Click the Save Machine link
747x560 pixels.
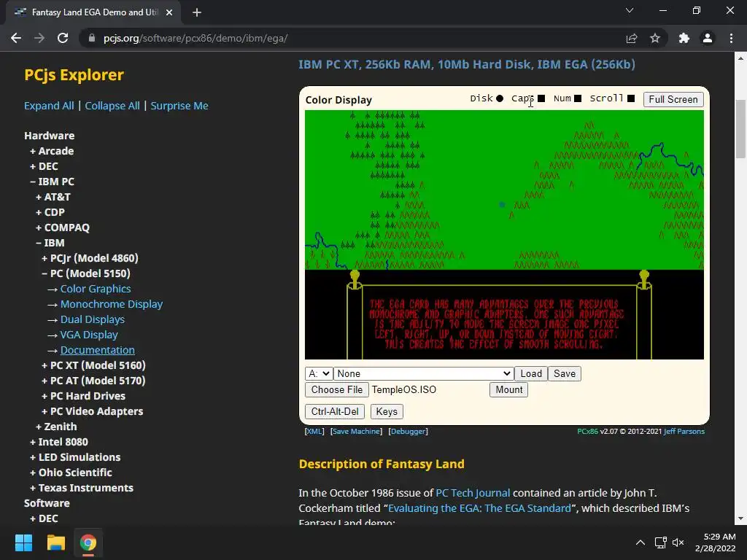pos(356,432)
